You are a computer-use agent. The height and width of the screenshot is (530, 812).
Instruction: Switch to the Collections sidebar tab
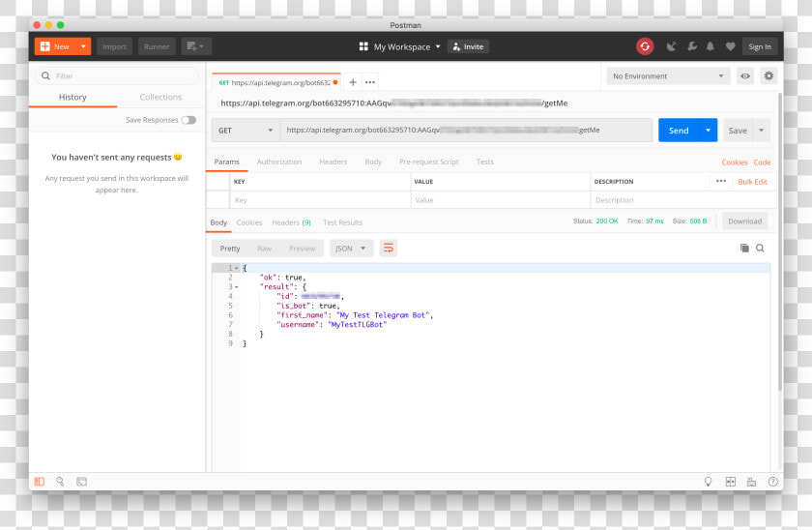point(160,97)
